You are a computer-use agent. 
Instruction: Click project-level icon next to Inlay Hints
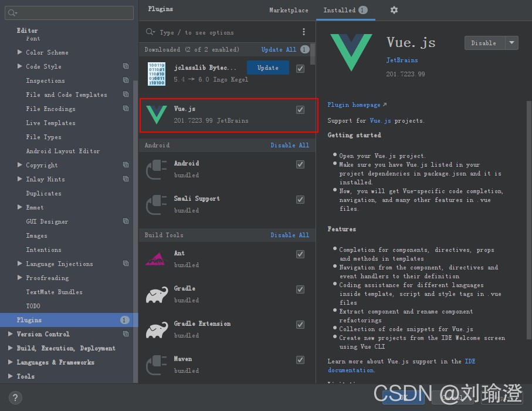point(126,178)
